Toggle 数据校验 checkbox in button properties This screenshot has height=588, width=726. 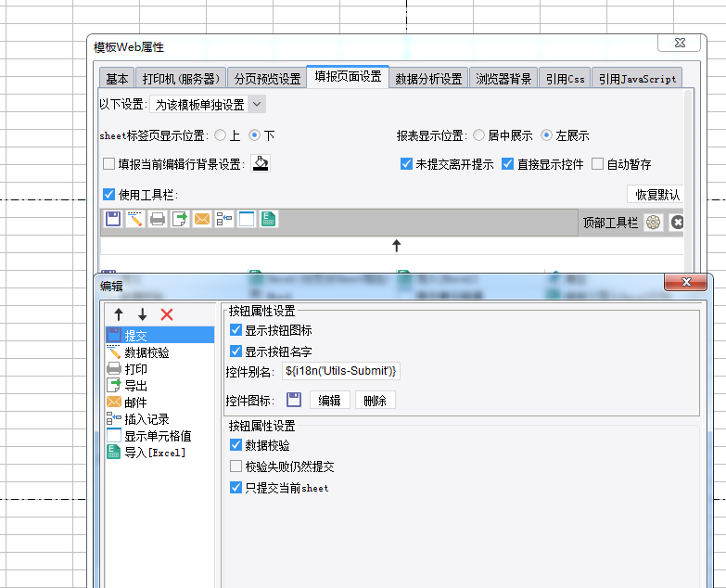[x=236, y=445]
